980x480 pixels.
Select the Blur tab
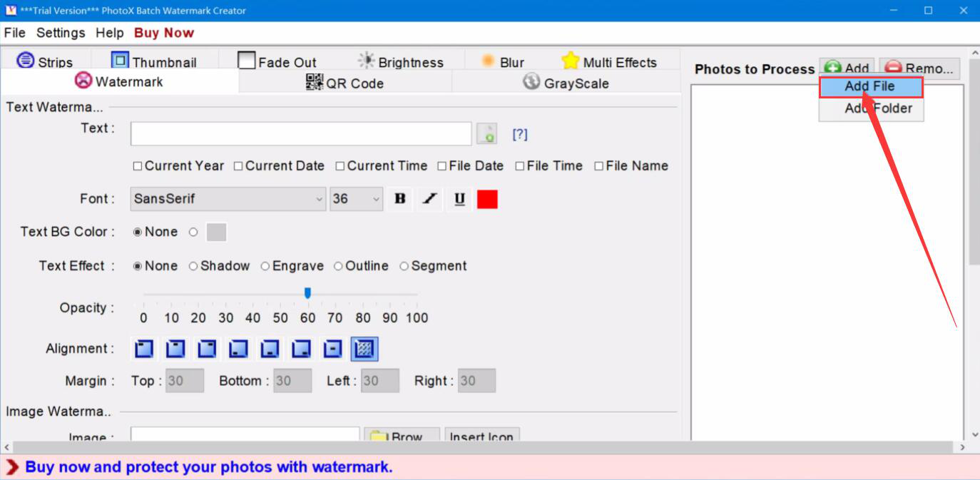pos(503,61)
